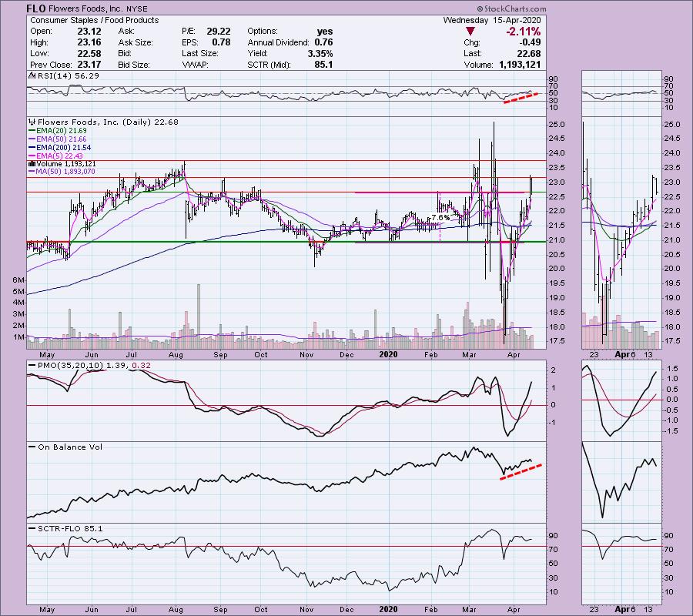Viewport: 693px width, 616px height.
Task: Click the Aug label under the price panel
Action: click(176, 355)
